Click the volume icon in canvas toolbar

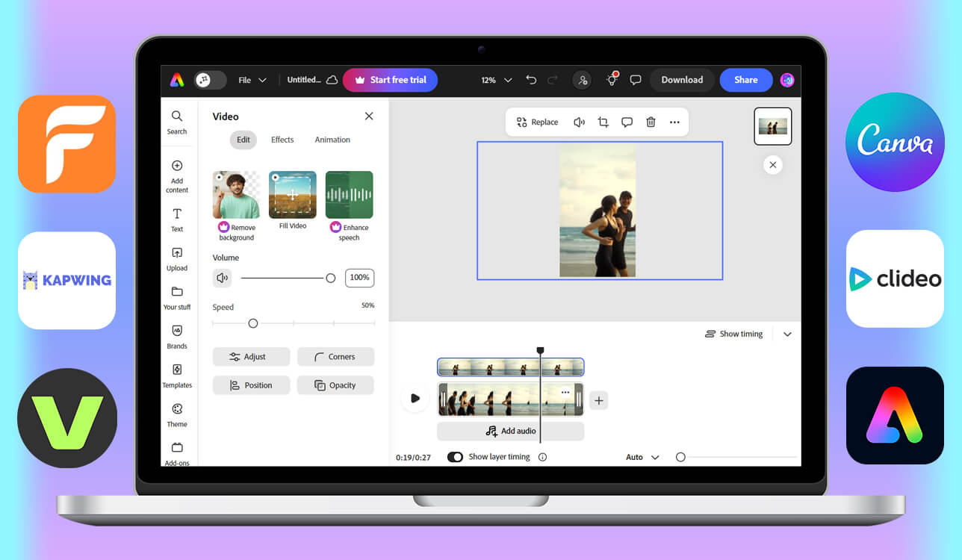coord(579,122)
